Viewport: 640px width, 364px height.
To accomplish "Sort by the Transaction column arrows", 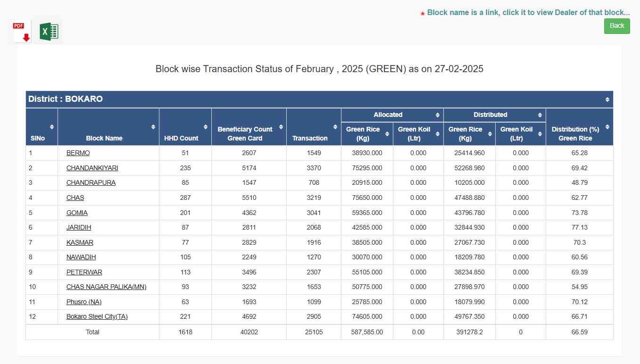I will (x=335, y=127).
